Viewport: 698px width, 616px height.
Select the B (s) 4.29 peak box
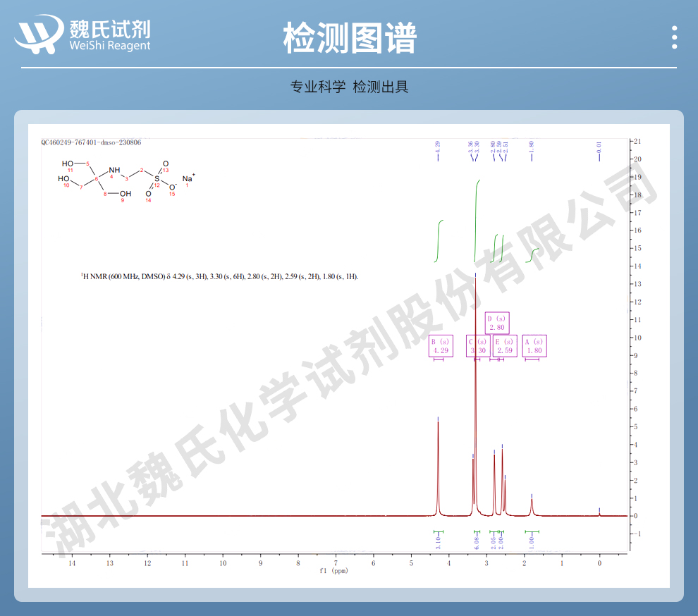tap(441, 346)
